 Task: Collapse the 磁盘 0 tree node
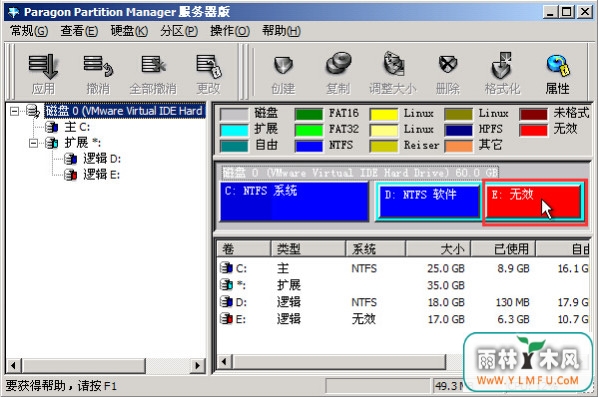pos(14,111)
